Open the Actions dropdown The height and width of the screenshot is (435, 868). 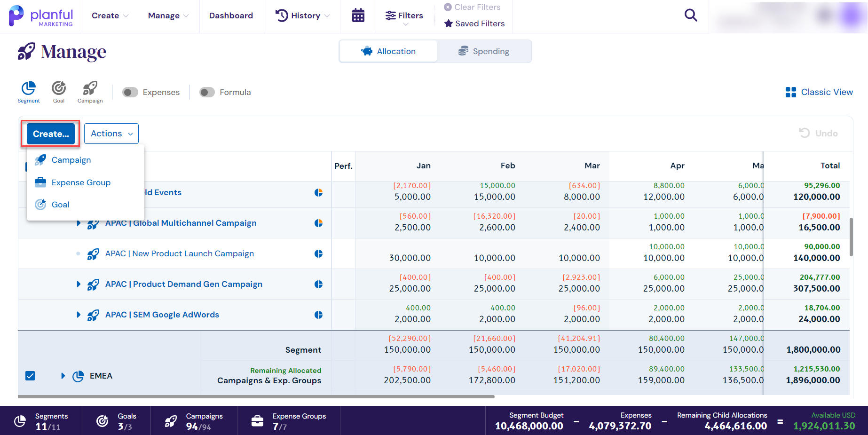click(111, 134)
